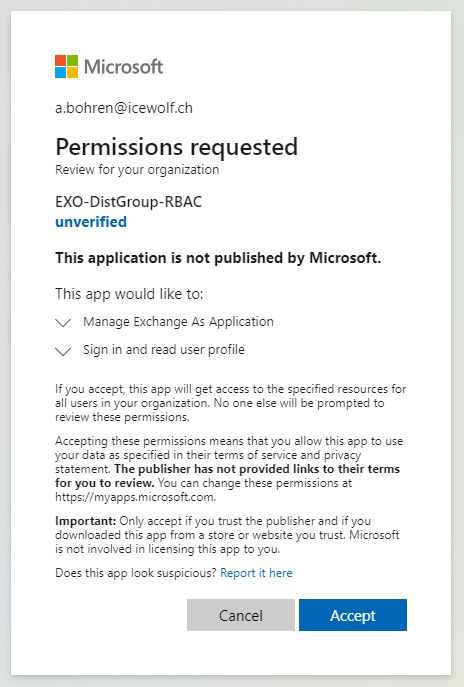Image resolution: width=464 pixels, height=687 pixels.
Task: Click the Permissions requested heading
Action: [x=177, y=147]
